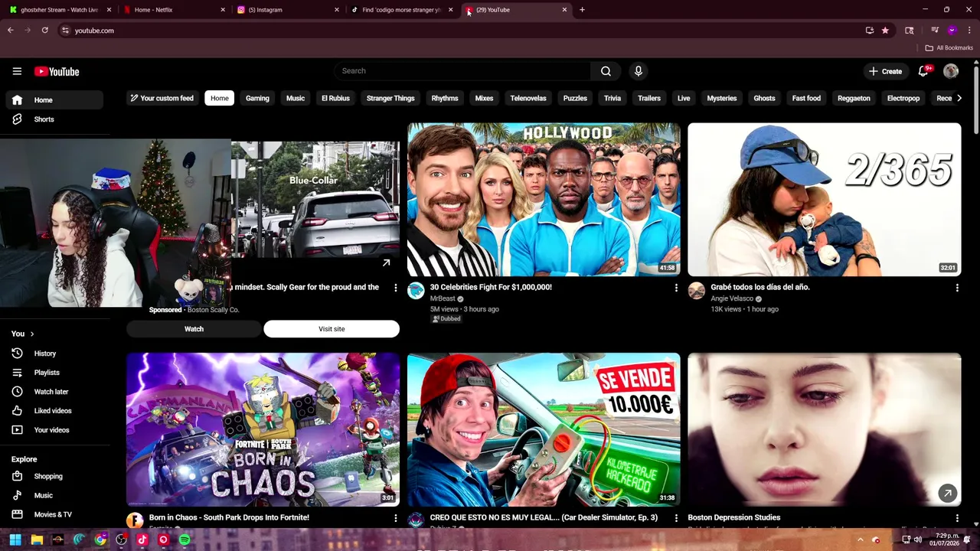
Task: Click Watch button on sponsored ad
Action: coord(194,329)
